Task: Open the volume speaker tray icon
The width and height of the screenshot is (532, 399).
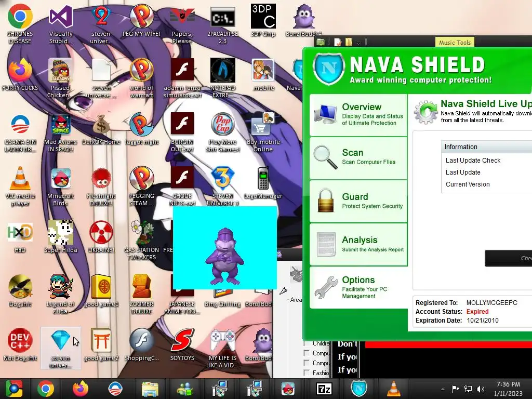Action: tap(481, 389)
